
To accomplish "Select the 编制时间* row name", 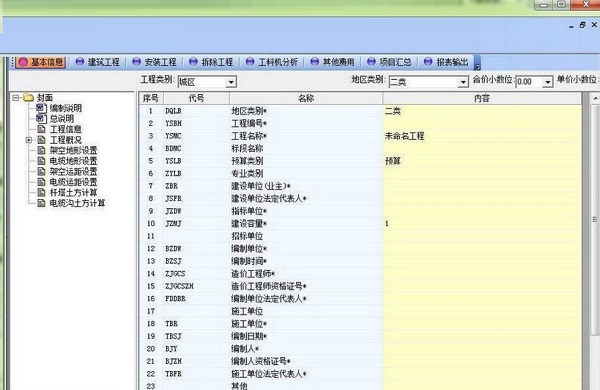I will tap(249, 261).
